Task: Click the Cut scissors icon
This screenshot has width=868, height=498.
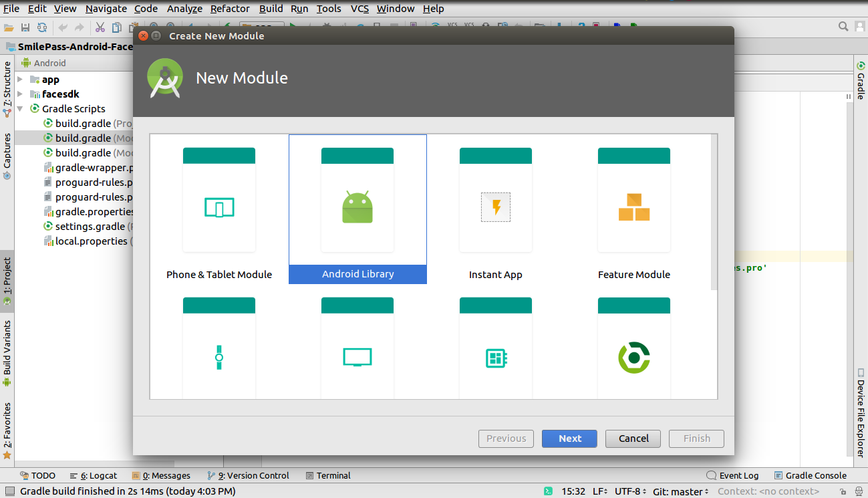Action: [100, 27]
